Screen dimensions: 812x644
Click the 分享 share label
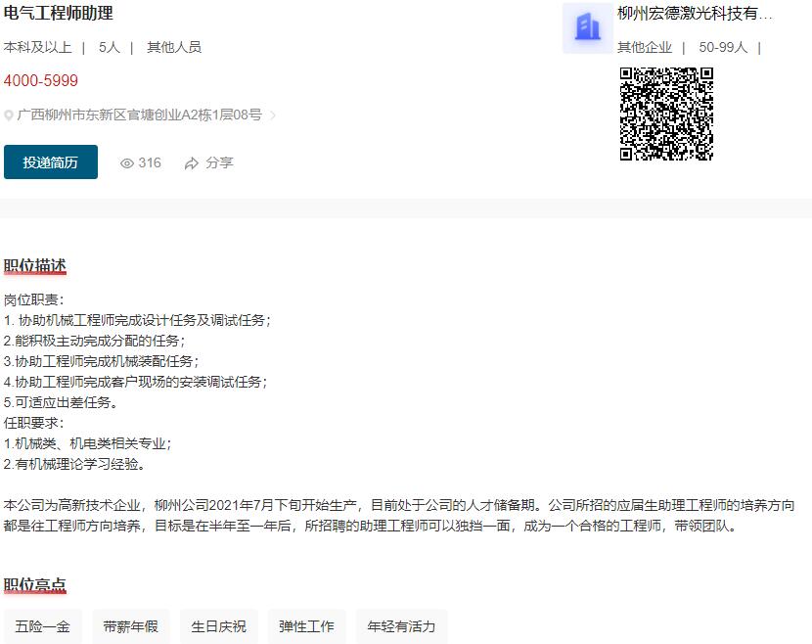[x=219, y=162]
